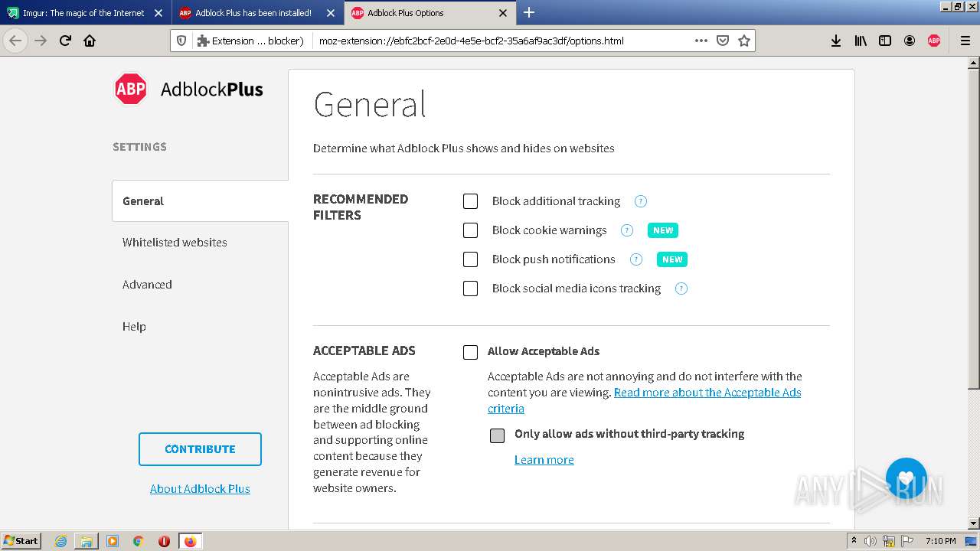This screenshot has height=551, width=980.
Task: Open Firefox library menu
Action: [861, 41]
